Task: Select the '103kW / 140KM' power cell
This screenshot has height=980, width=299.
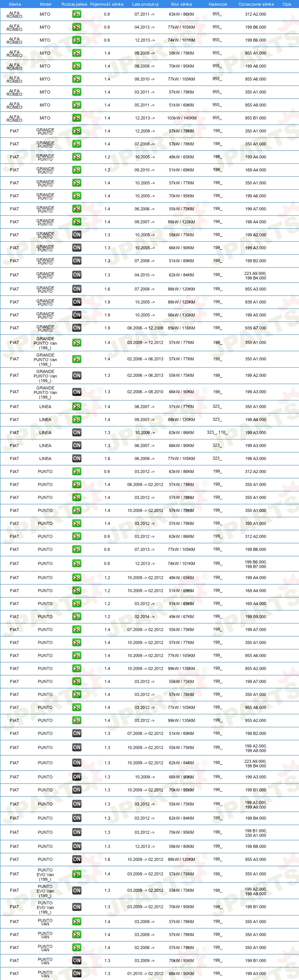Action: (182, 118)
